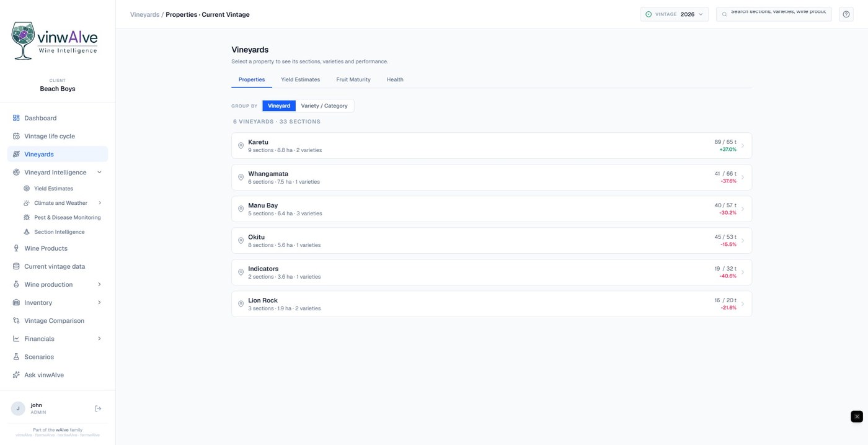Click the Financials chart icon
This screenshot has height=445, width=868.
[16, 339]
